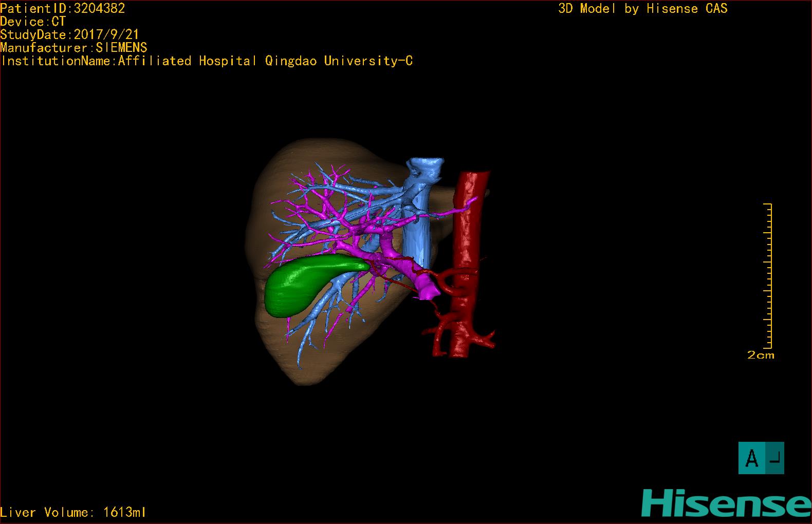Click the 3D Model by Hisense CAS title
Screen dimensions: 812x524
643,8
